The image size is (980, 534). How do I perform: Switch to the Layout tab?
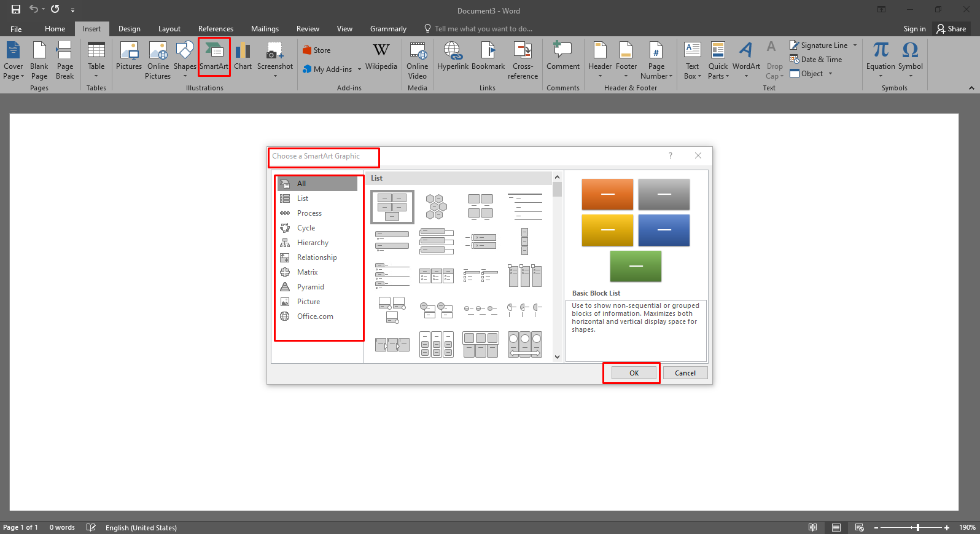[x=169, y=29]
